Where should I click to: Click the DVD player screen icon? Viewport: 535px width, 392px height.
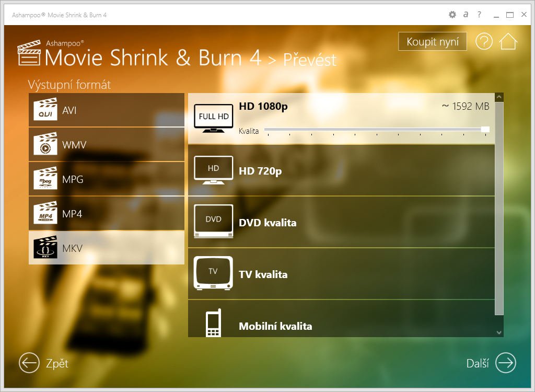214,221
